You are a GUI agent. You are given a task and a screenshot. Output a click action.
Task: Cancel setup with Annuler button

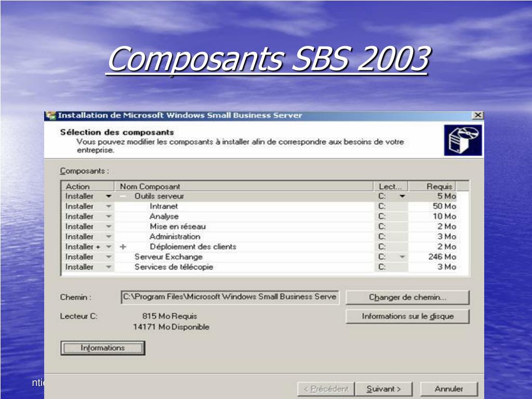click(449, 389)
